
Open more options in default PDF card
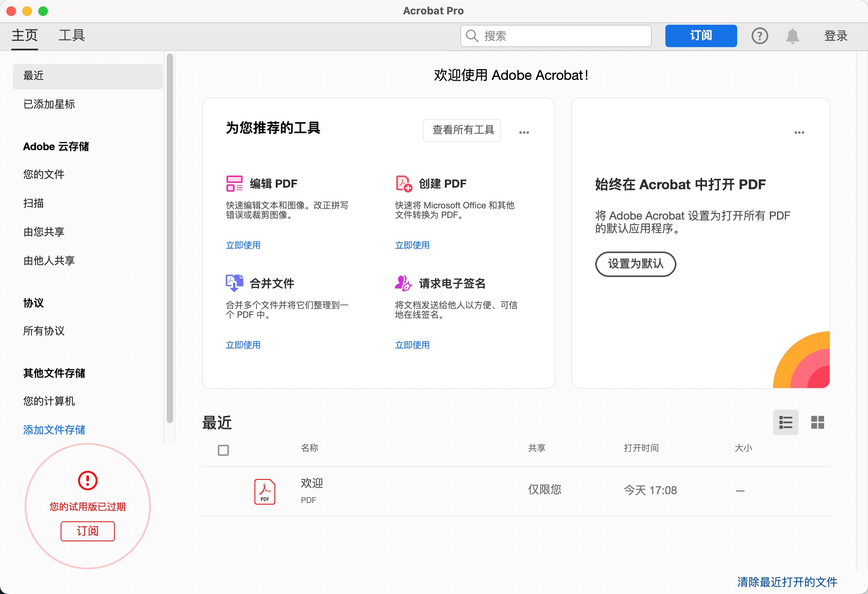click(x=799, y=132)
